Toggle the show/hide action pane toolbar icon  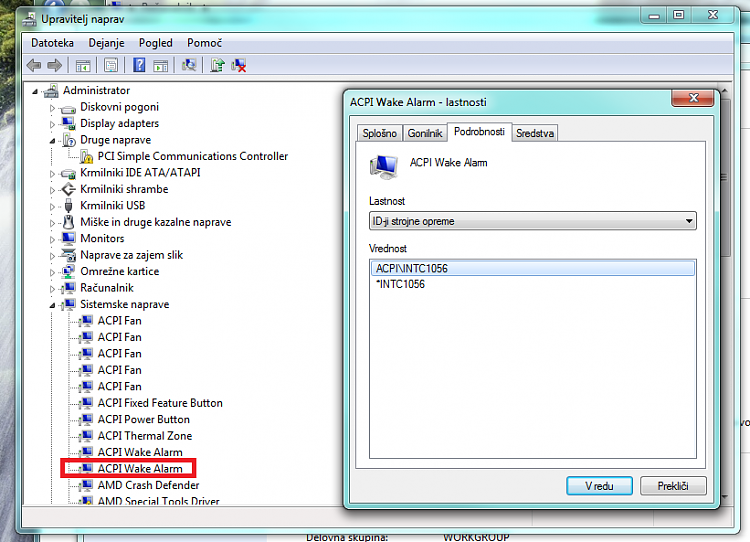pyautogui.click(x=161, y=65)
